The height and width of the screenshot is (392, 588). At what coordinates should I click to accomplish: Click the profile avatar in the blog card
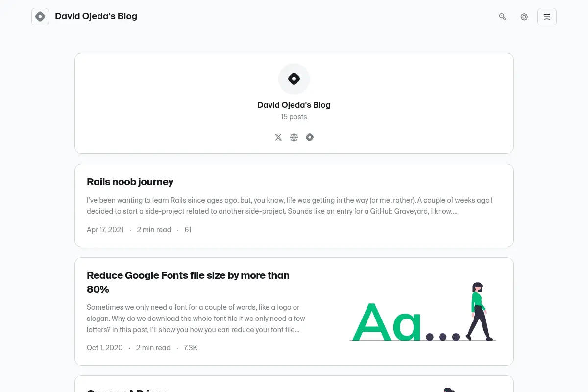[294, 79]
